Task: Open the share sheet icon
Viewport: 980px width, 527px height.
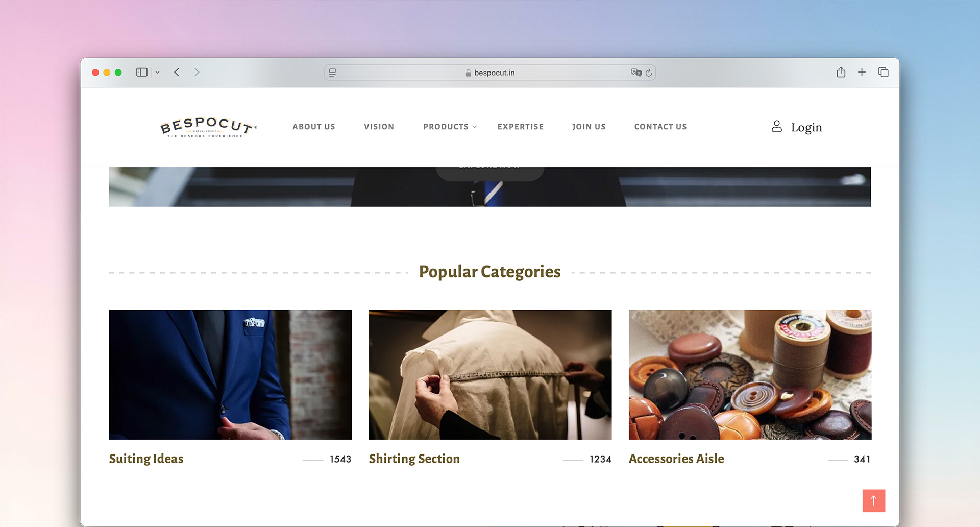Action: tap(841, 72)
